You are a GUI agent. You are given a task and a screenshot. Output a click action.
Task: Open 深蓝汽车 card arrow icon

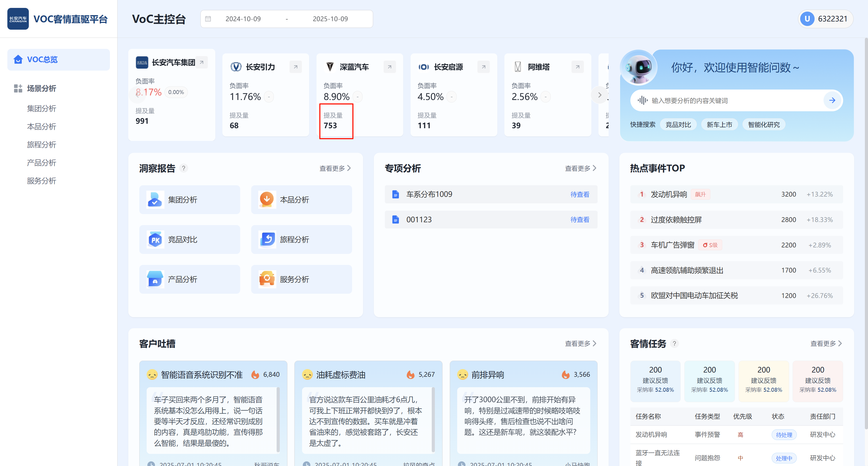pos(389,67)
